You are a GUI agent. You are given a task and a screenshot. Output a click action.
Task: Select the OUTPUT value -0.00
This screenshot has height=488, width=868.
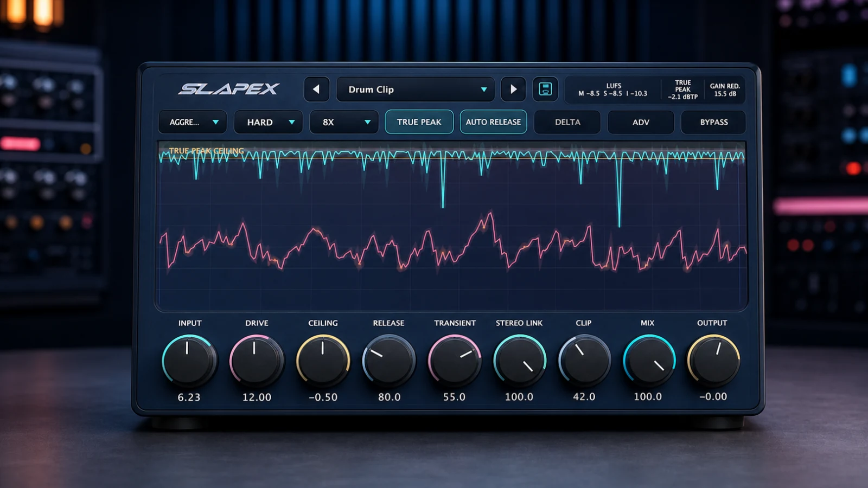pyautogui.click(x=713, y=397)
